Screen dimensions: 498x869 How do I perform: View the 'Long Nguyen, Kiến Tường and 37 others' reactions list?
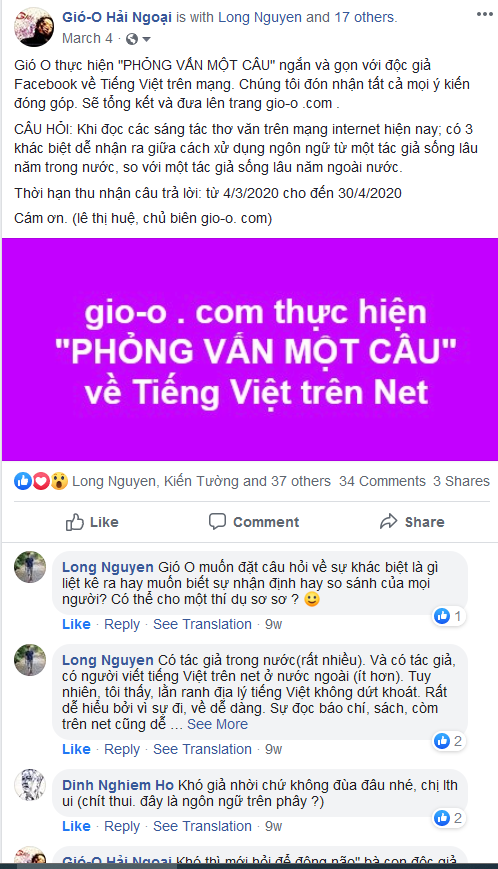(201, 481)
